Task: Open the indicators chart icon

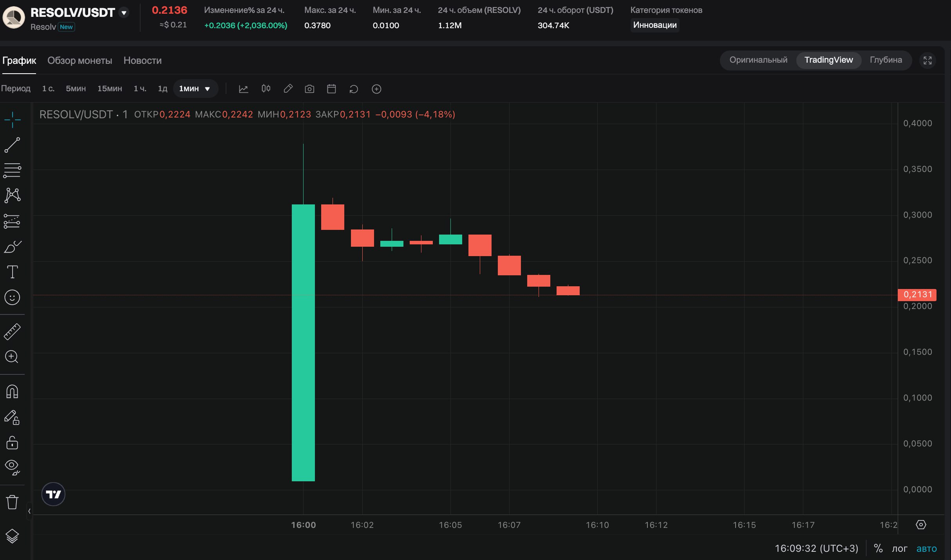Action: [x=243, y=89]
